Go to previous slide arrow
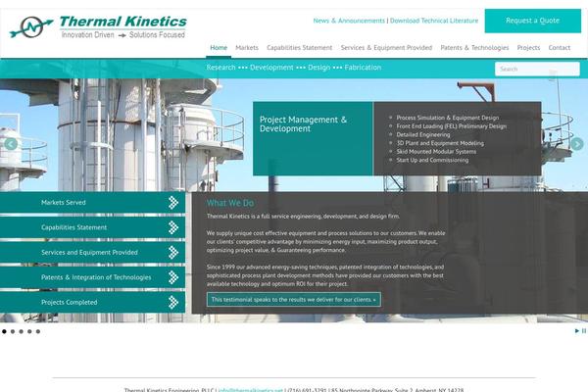This screenshot has height=392, width=588. tap(11, 144)
